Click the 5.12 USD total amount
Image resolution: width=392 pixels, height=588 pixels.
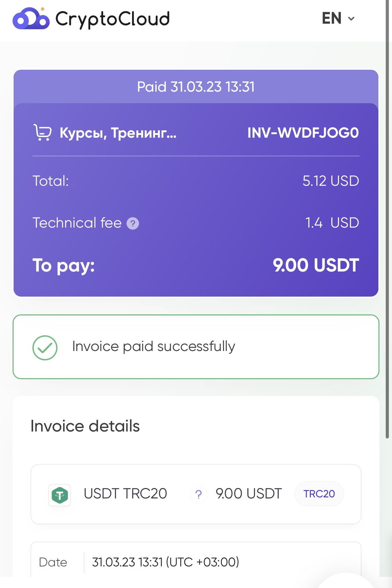[331, 181]
